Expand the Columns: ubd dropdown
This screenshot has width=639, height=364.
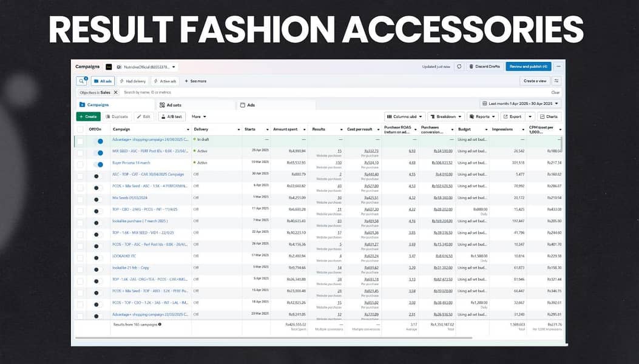404,116
